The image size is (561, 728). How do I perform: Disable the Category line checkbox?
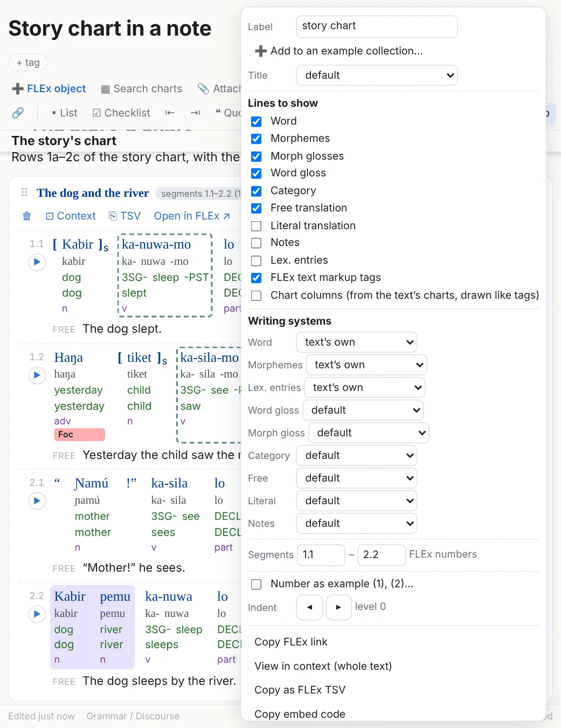click(x=257, y=191)
